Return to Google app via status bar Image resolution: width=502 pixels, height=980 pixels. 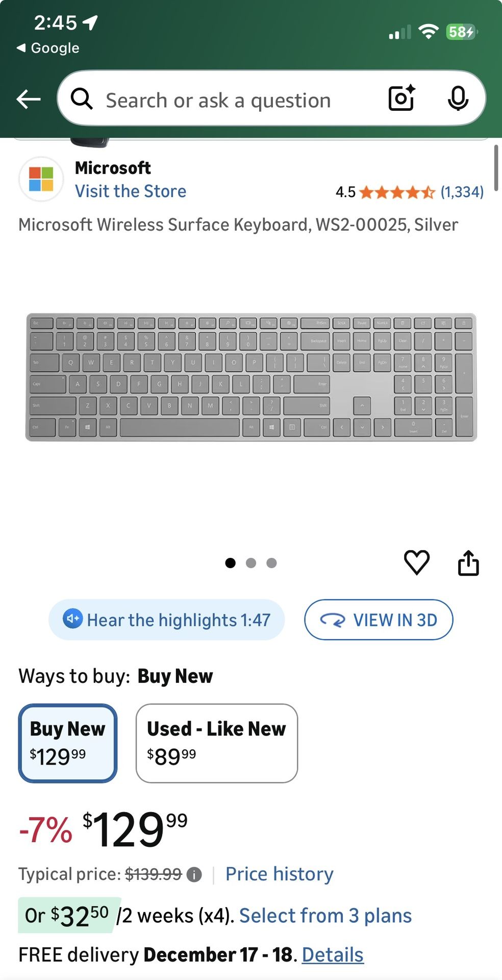coord(48,48)
